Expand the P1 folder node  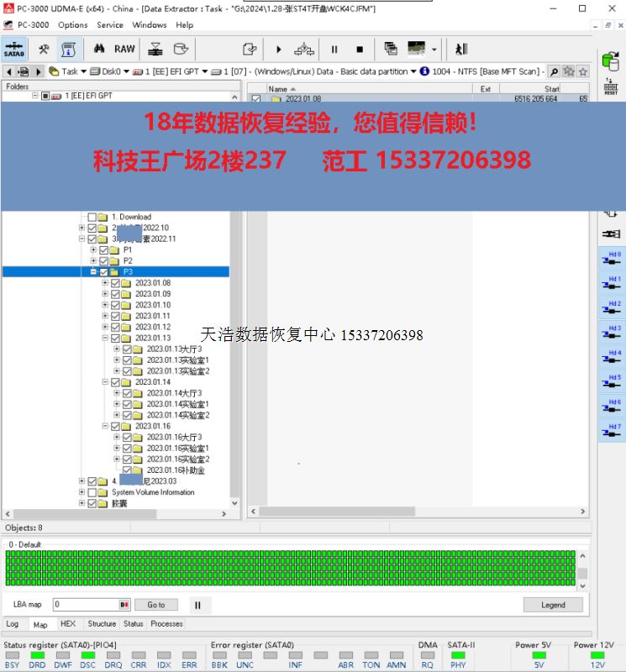click(x=93, y=249)
